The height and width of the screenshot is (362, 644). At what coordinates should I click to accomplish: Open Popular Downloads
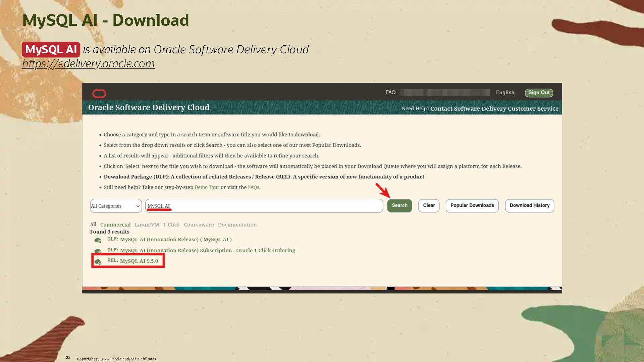[472, 205]
